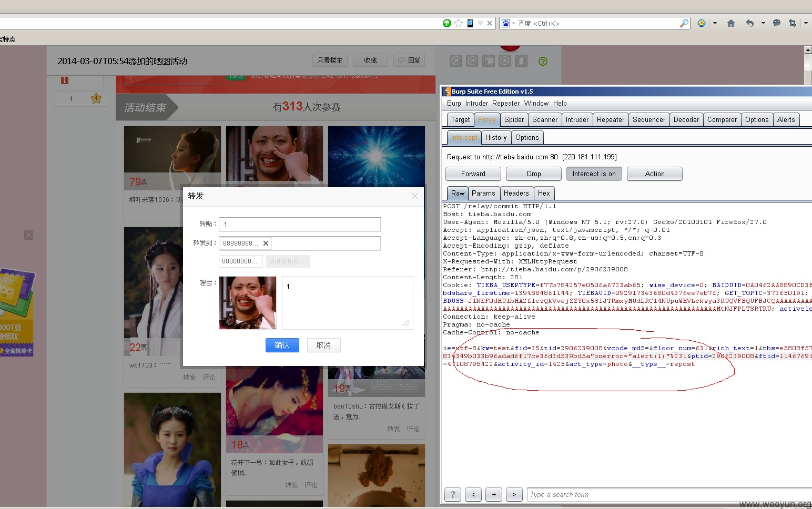Click the 理由 reason text area
The width and height of the screenshot is (812, 509).
(348, 303)
